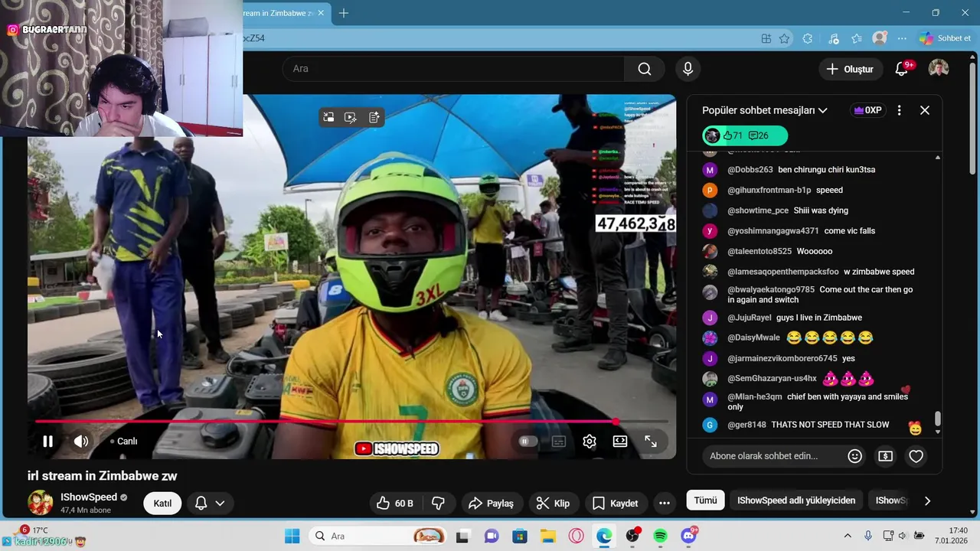Open Edge settings and more ellipsis
The height and width of the screenshot is (551, 980).
(x=902, y=38)
